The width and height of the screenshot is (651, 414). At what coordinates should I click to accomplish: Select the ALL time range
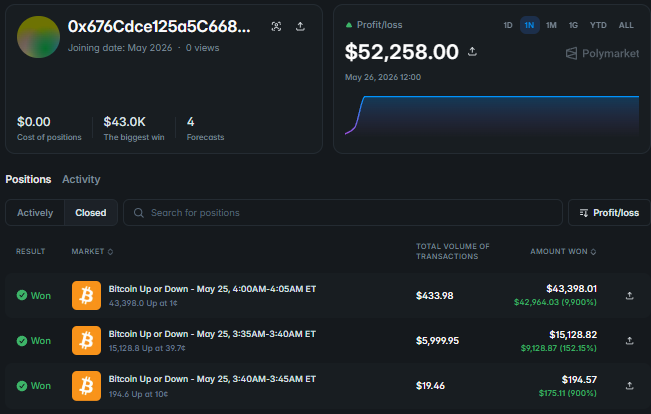pyautogui.click(x=626, y=25)
